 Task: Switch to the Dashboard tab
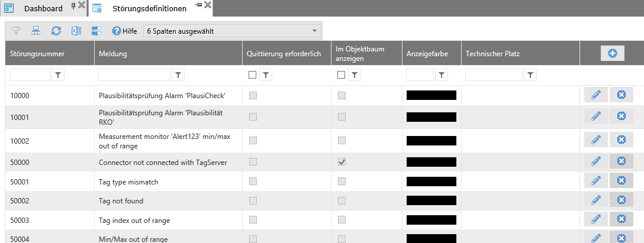tap(43, 8)
